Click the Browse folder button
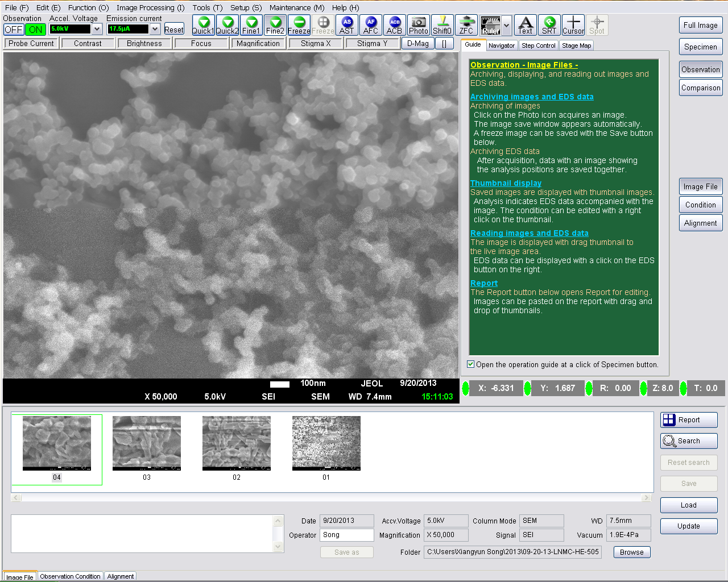The width and height of the screenshot is (728, 582). pos(631,552)
